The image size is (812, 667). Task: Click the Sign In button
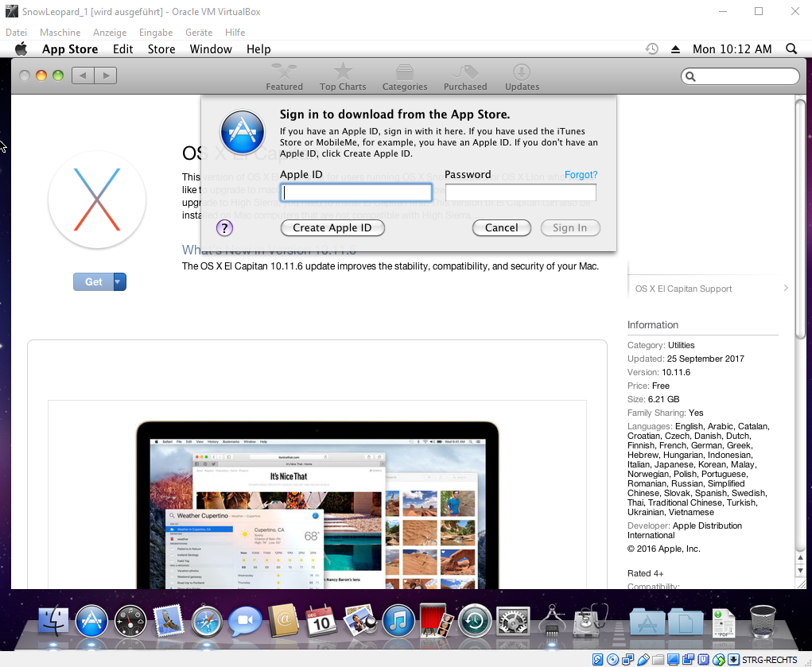569,228
